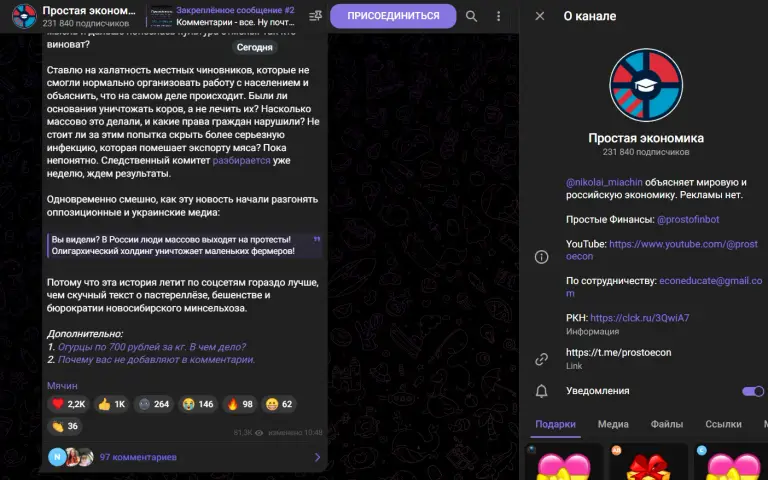The width and height of the screenshot is (768, 480).
Task: Click the bell notifications icon
Action: (x=541, y=391)
